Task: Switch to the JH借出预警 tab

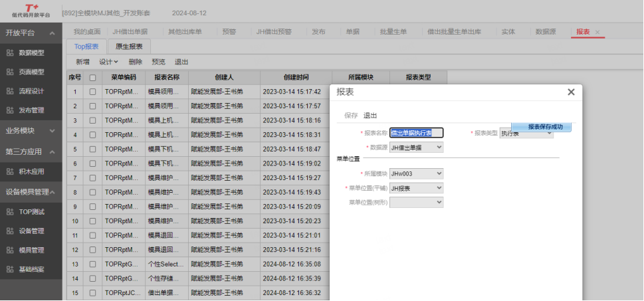Action: 274,32
